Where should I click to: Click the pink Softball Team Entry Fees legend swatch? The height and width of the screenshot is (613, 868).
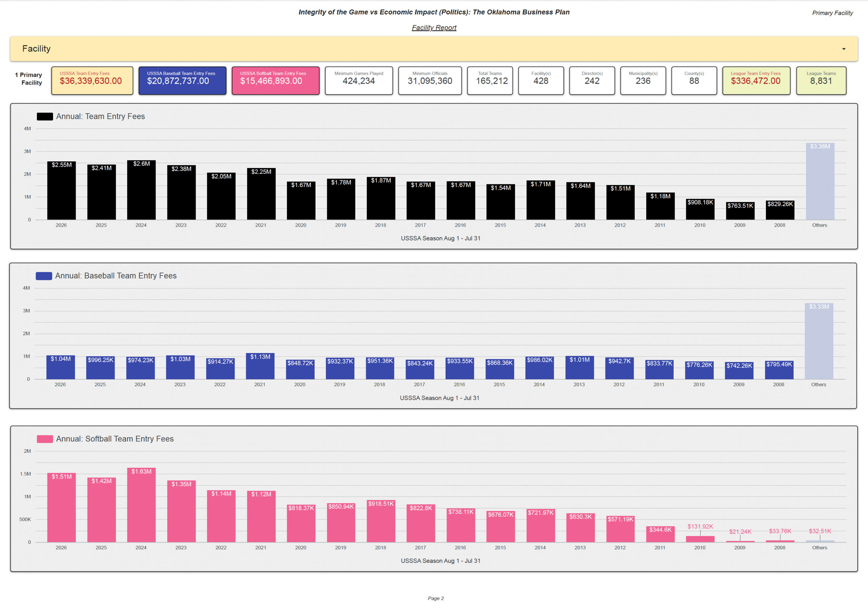(45, 439)
